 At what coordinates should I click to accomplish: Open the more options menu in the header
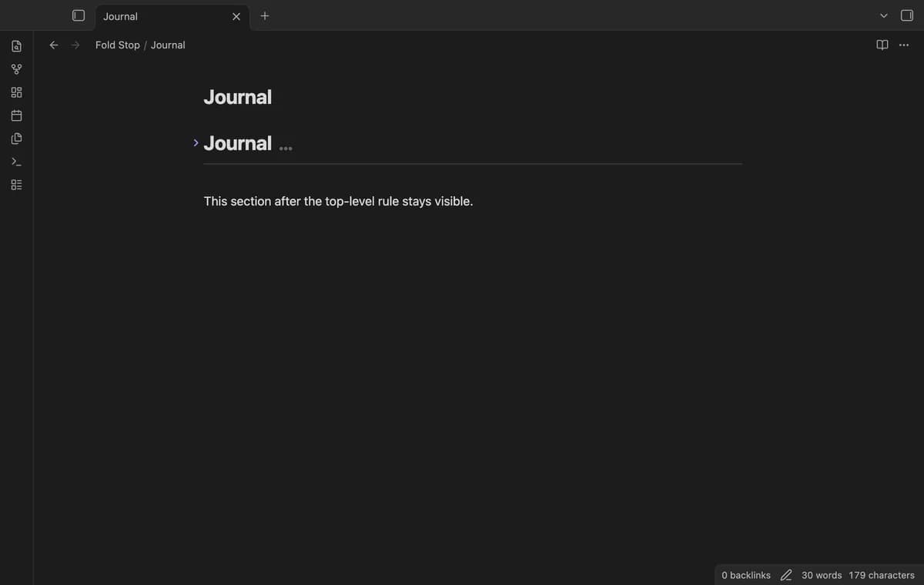coord(904,45)
